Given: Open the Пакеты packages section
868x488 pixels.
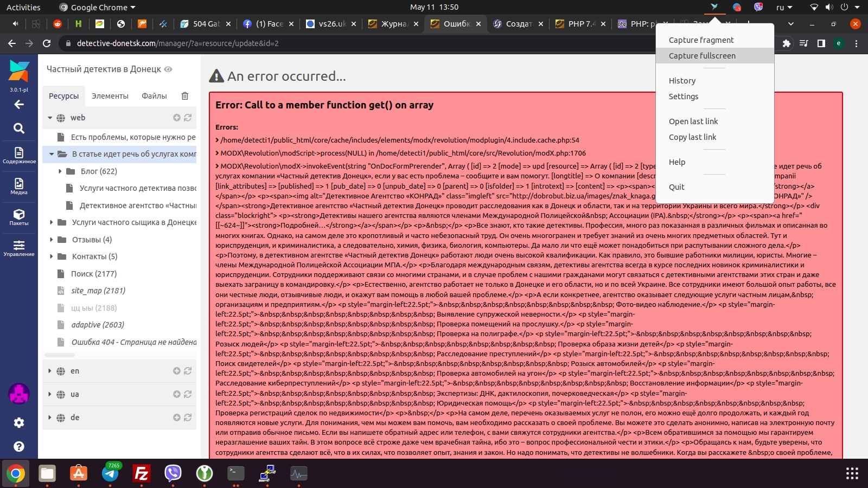Looking at the screenshot, I should pos(19,217).
